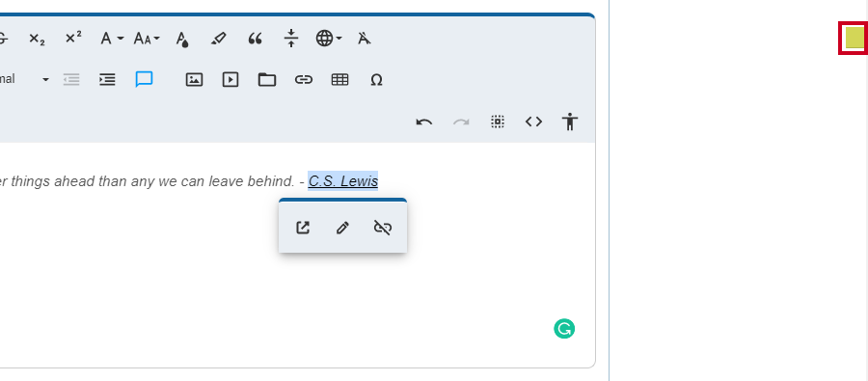Adjust line height
The height and width of the screenshot is (381, 868).
pos(291,39)
